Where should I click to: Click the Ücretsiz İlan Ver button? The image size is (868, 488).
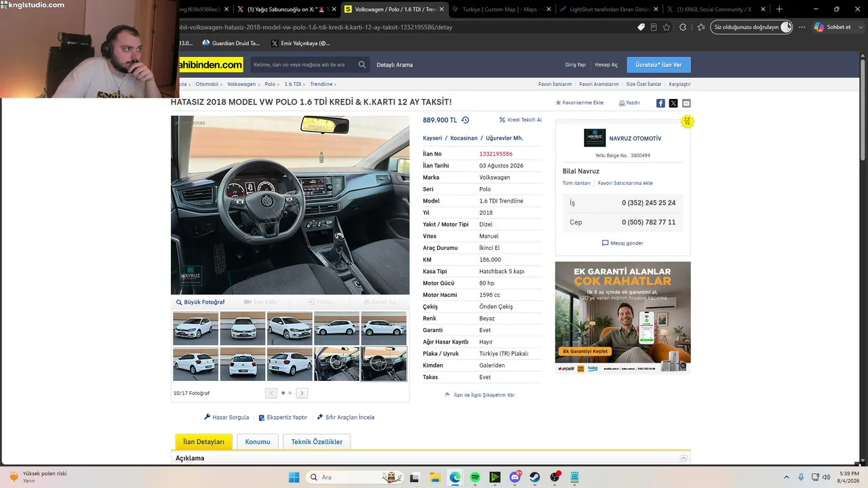click(x=659, y=65)
